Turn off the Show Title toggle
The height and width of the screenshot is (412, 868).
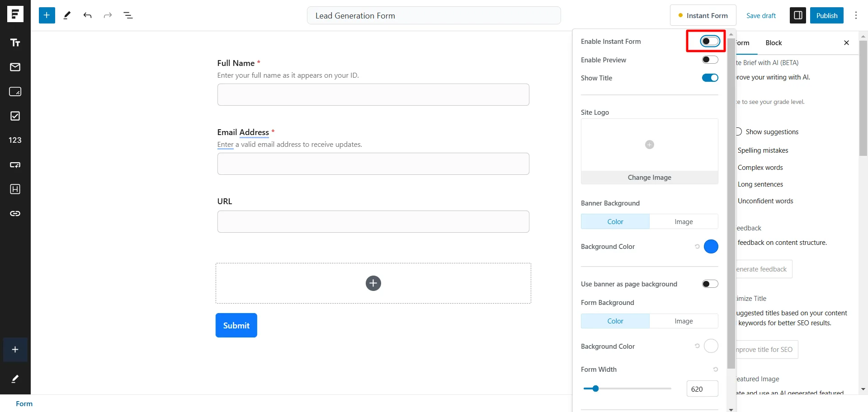click(x=709, y=77)
